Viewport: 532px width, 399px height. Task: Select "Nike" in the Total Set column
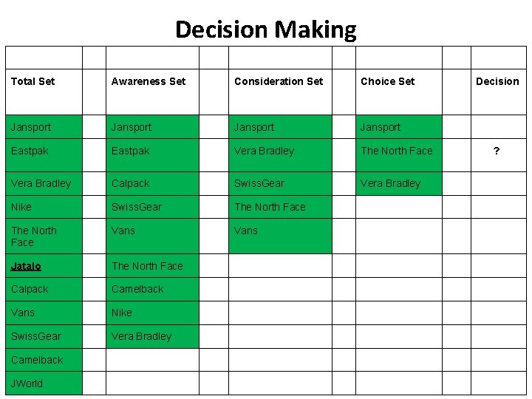tap(21, 207)
